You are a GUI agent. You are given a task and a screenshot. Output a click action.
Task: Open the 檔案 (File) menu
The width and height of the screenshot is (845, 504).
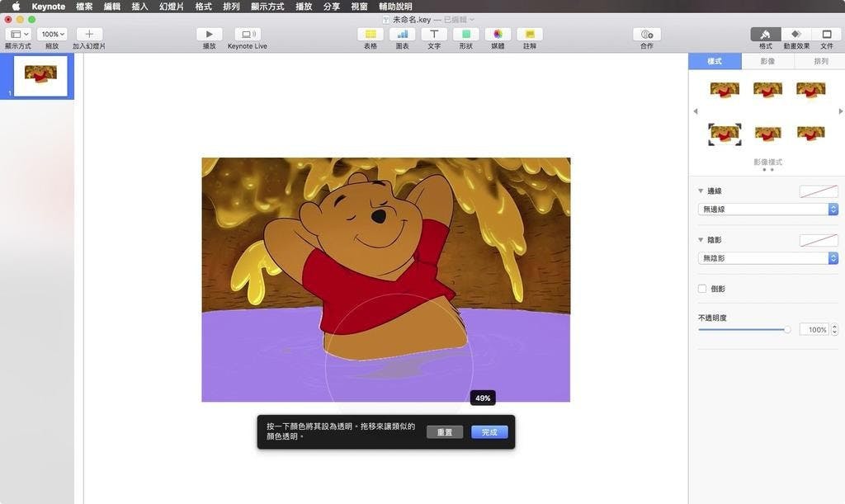(84, 7)
